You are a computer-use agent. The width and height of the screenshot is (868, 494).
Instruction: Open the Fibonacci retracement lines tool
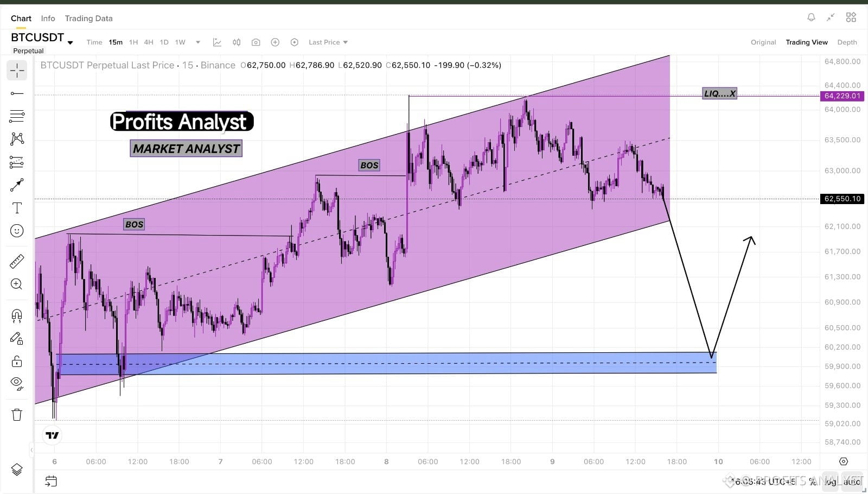(17, 116)
